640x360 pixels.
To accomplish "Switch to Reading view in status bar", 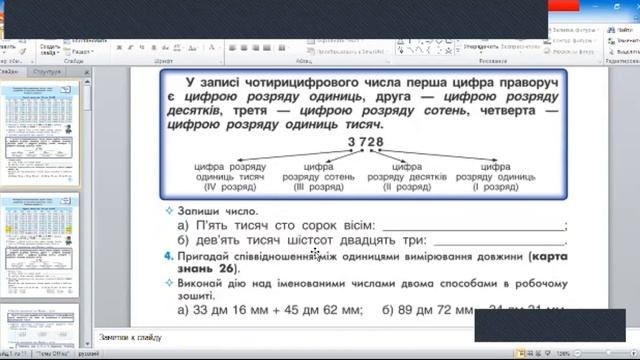I will [539, 353].
